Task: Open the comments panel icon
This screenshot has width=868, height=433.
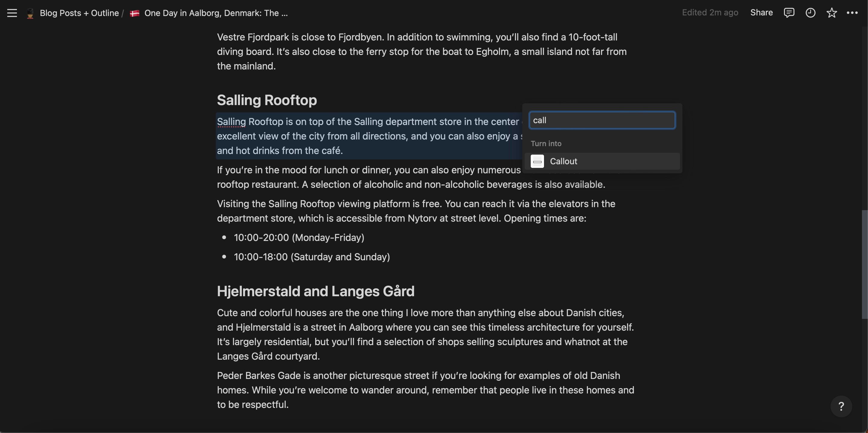Action: [789, 13]
